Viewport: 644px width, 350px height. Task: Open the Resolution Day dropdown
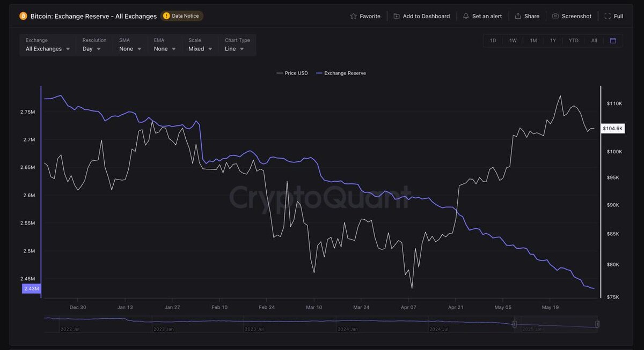92,49
